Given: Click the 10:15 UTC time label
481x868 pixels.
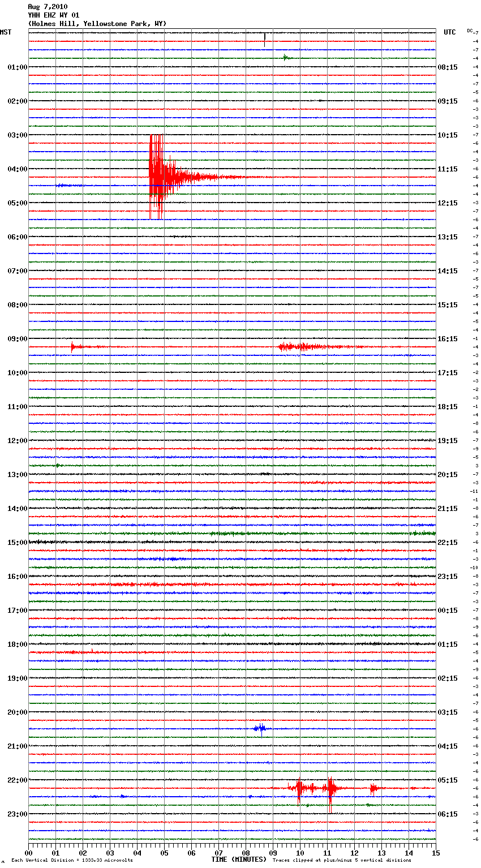Looking at the screenshot, I should coord(448,135).
